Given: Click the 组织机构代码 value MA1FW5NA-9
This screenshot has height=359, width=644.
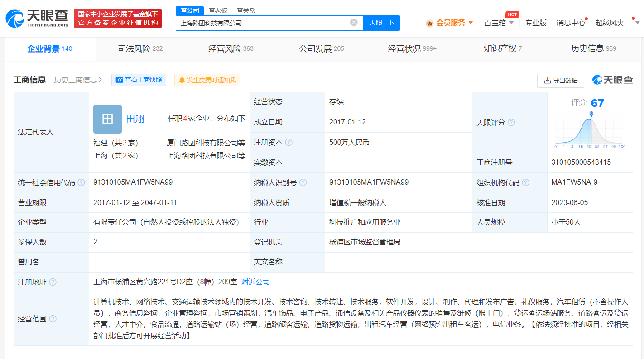Looking at the screenshot, I should (x=574, y=182).
